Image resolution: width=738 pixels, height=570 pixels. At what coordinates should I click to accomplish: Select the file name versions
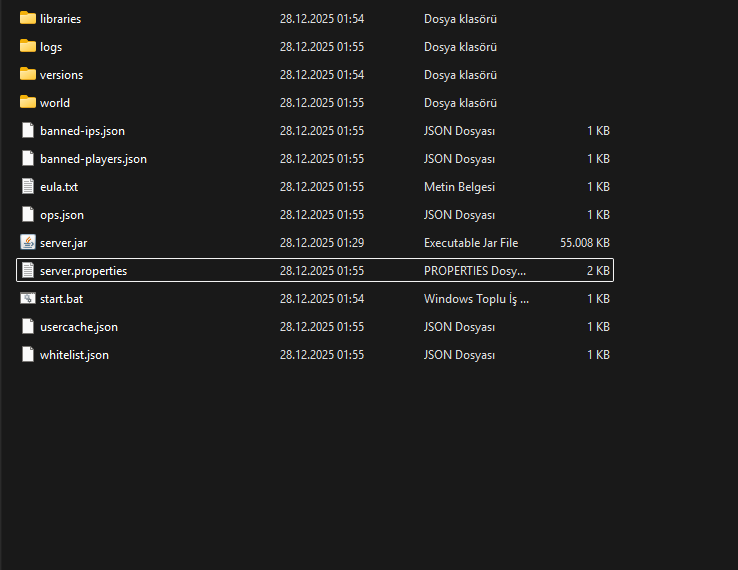[x=61, y=75]
